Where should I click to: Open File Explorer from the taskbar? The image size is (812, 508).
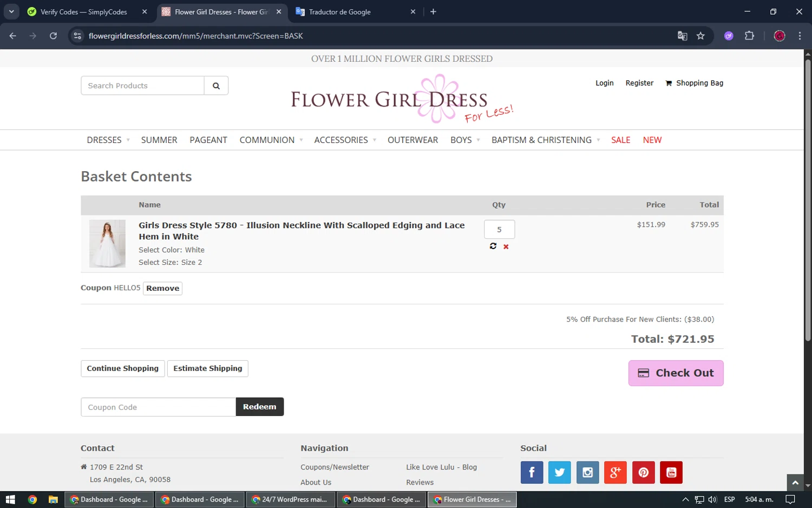click(53, 499)
